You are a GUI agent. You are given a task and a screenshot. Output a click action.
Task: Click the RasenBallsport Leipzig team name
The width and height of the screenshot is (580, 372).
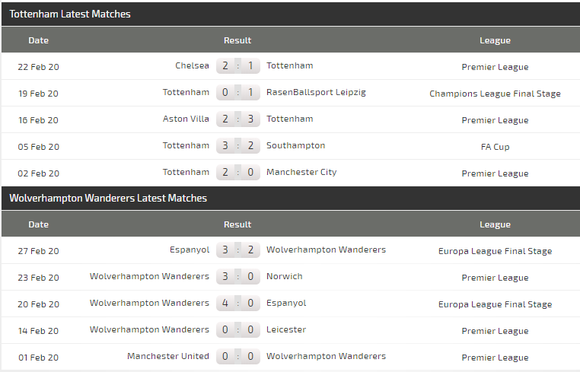click(316, 92)
